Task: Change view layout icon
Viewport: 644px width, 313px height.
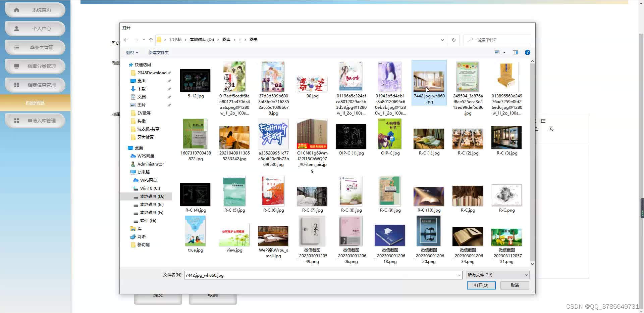Action: (497, 52)
